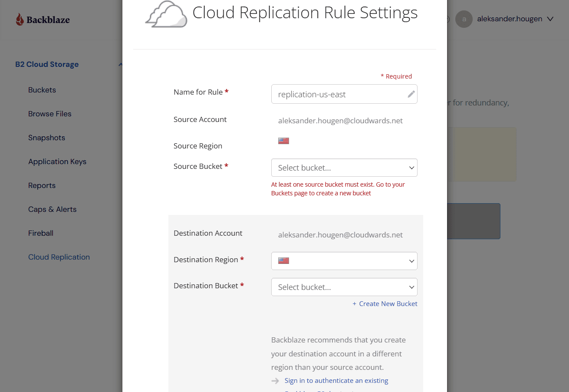Image resolution: width=569 pixels, height=392 pixels.
Task: Open Cloud Replication in the sidebar
Action: pos(59,257)
